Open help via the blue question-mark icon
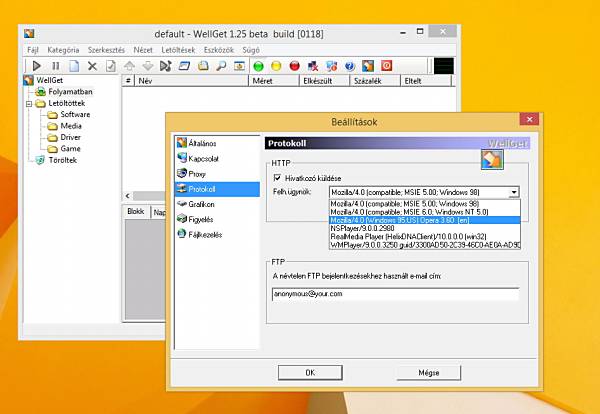 pyautogui.click(x=350, y=66)
